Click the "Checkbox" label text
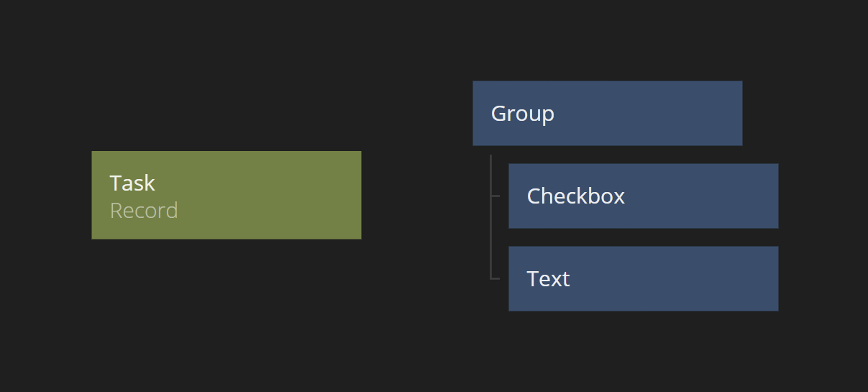 [x=576, y=196]
